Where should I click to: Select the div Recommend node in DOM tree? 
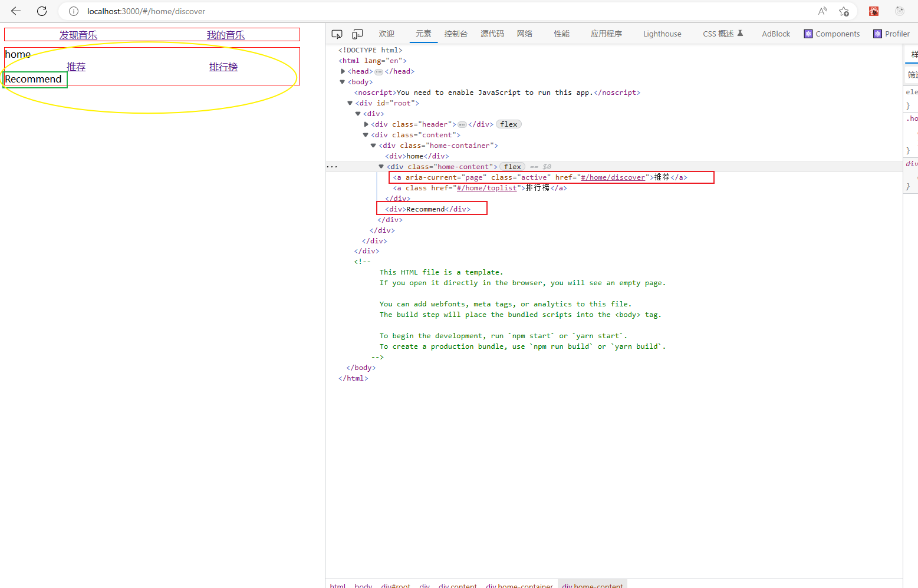[x=428, y=209]
